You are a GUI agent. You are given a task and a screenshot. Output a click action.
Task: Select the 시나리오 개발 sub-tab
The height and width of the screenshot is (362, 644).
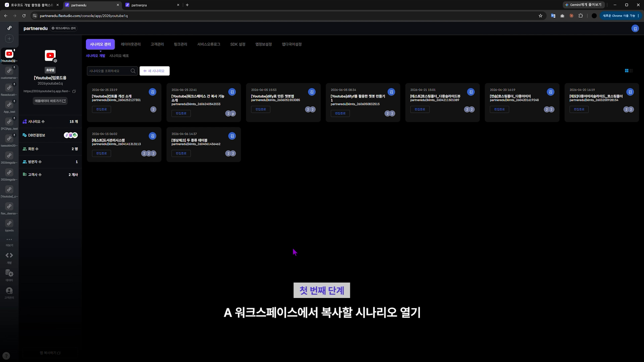pos(96,56)
